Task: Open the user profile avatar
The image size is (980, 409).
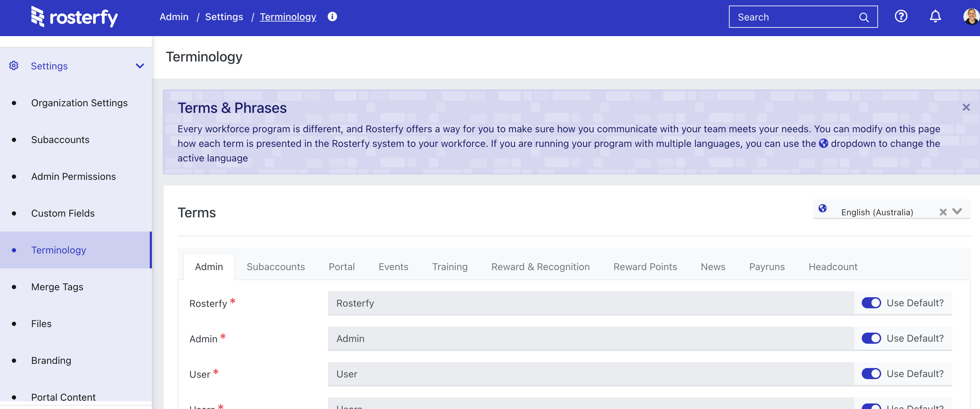Action: pyautogui.click(x=971, y=17)
